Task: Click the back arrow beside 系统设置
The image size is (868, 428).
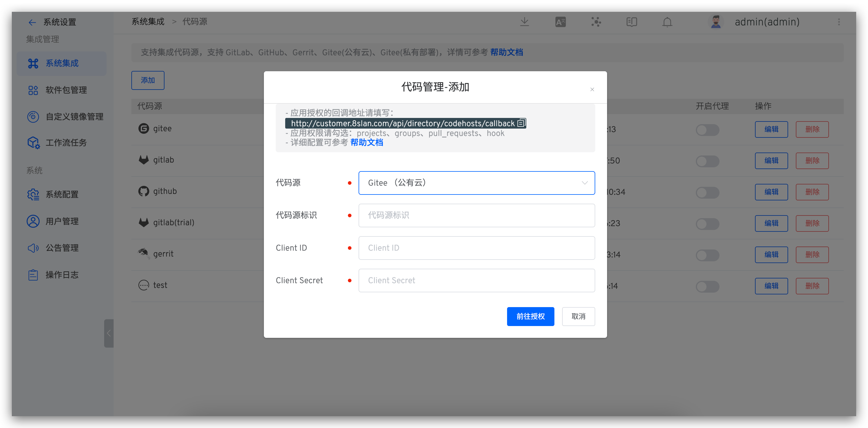Action: coord(32,22)
